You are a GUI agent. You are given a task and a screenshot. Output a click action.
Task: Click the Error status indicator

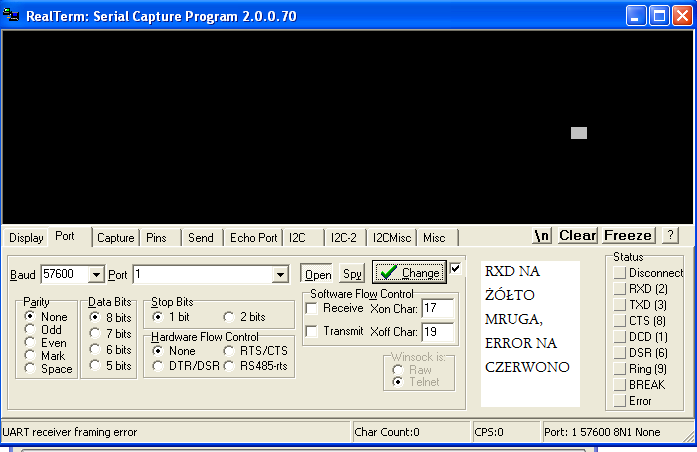[x=620, y=400]
